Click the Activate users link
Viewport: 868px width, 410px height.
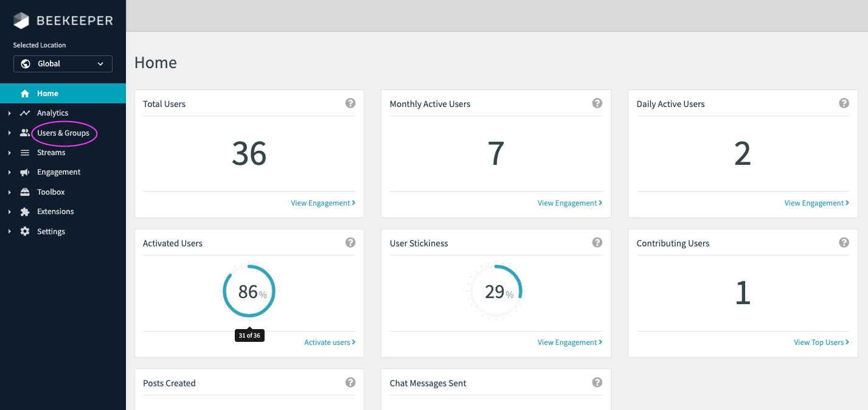click(329, 342)
